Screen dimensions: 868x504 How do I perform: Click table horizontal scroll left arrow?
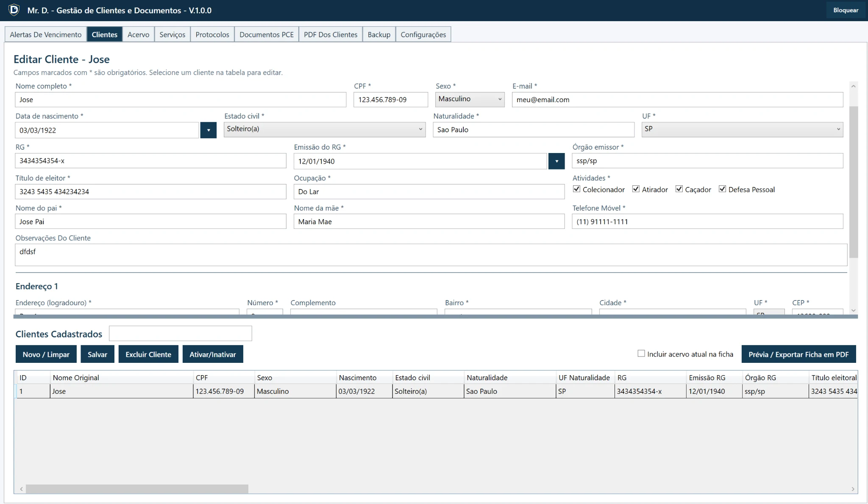pyautogui.click(x=21, y=489)
